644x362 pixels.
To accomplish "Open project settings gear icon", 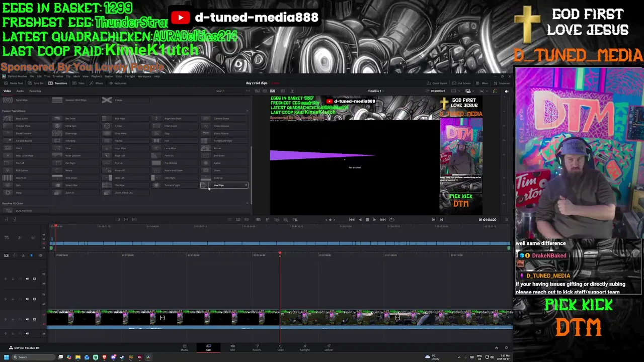I will (x=506, y=347).
